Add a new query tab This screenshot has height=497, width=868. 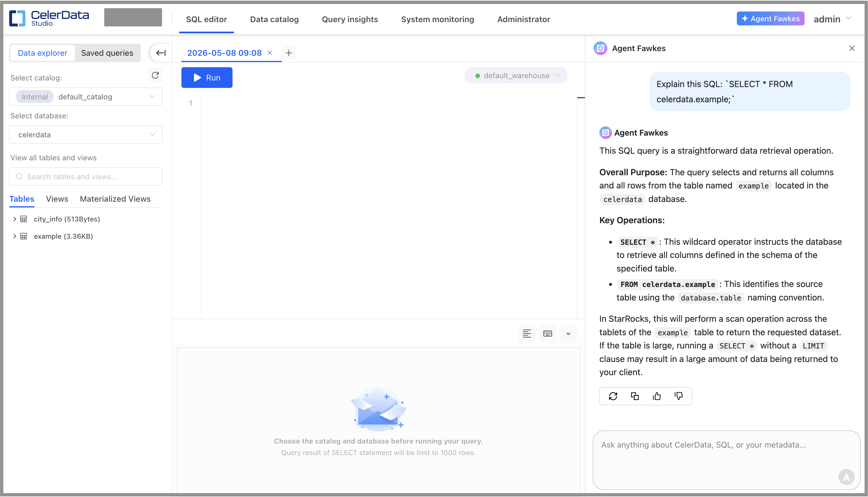tap(289, 53)
